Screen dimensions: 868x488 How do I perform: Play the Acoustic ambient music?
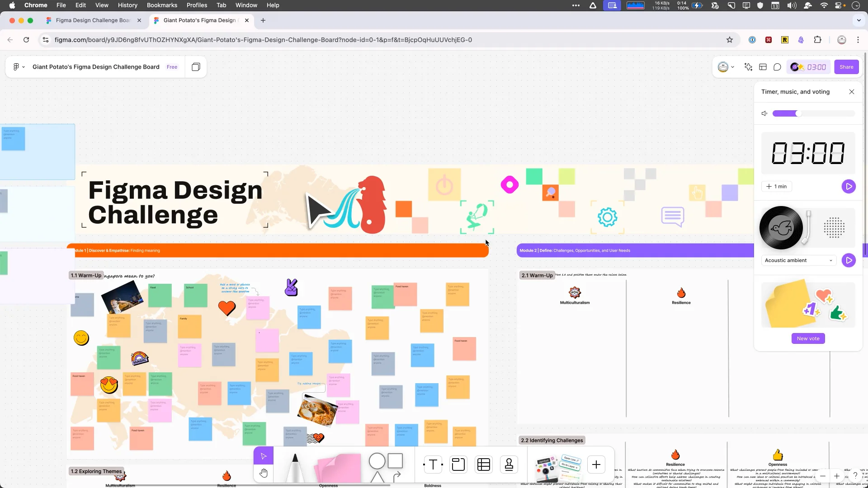click(849, 260)
